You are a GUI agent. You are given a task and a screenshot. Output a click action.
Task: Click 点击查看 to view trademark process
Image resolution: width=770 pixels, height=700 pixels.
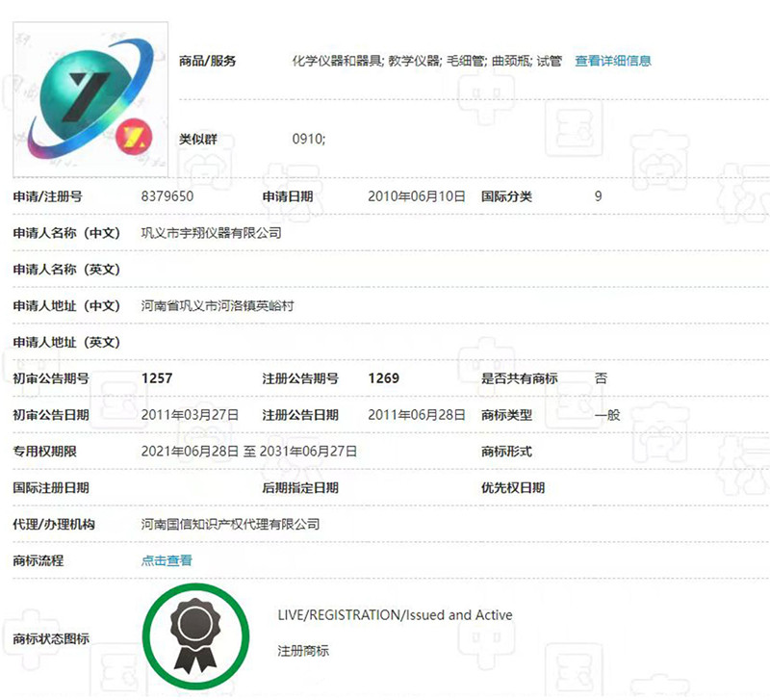click(x=167, y=560)
